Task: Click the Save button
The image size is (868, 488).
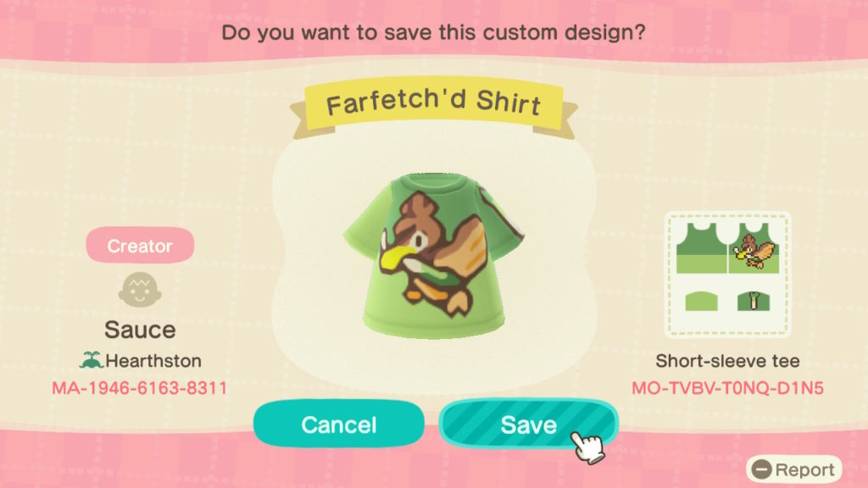Action: [x=528, y=424]
